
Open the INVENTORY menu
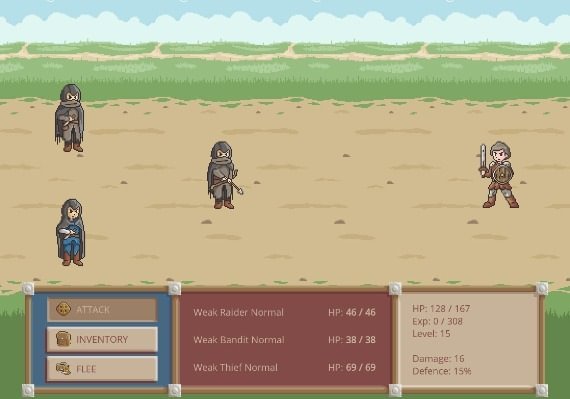click(102, 339)
